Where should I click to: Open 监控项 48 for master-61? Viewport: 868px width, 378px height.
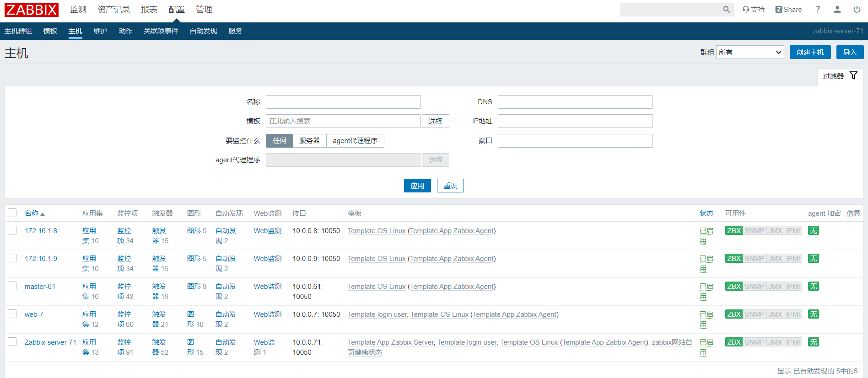point(125,292)
